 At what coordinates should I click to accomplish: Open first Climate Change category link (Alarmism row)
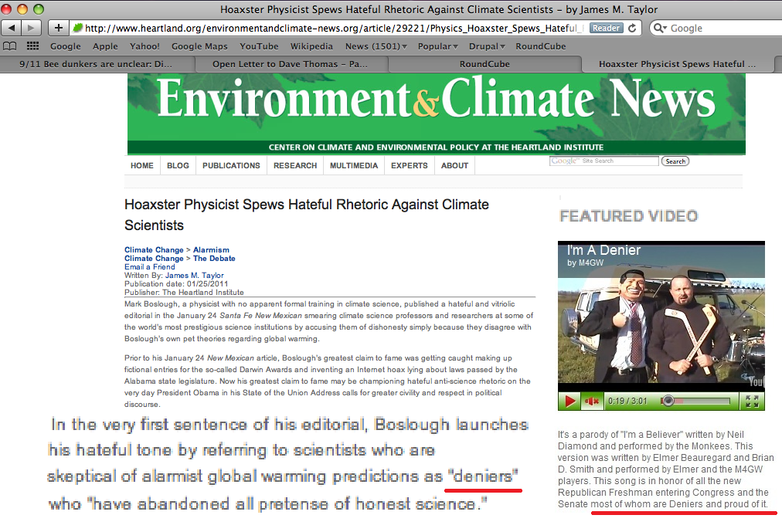coord(154,250)
